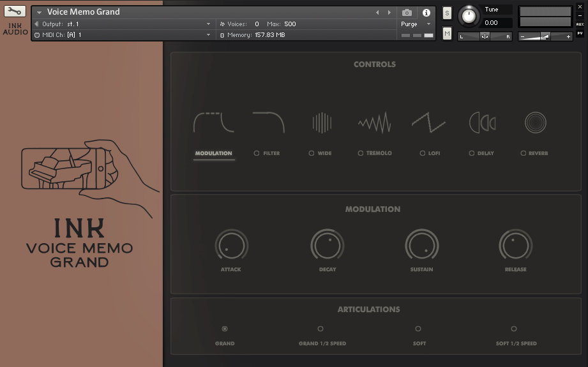Mute the instrument with M button
The image size is (588, 367).
[x=447, y=34]
